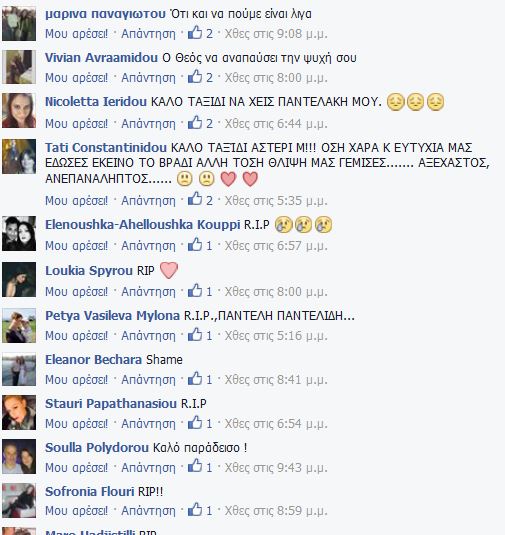Open μαρινα παναγιωτου's profile name link
This screenshot has width=505, height=535.
pos(105,14)
